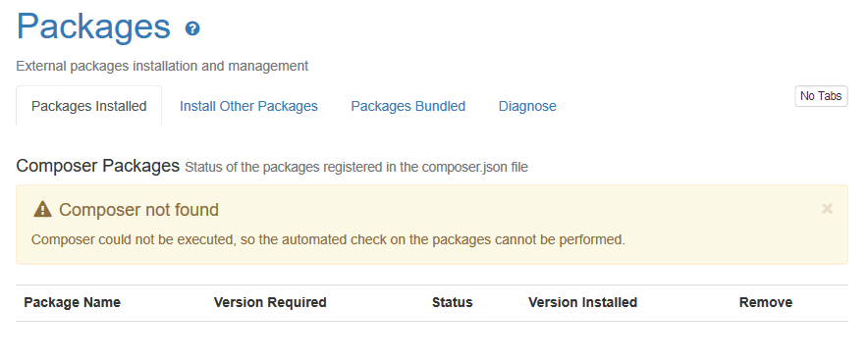This screenshot has width=868, height=361.
Task: Open the Packages Bundled tab
Action: point(408,106)
